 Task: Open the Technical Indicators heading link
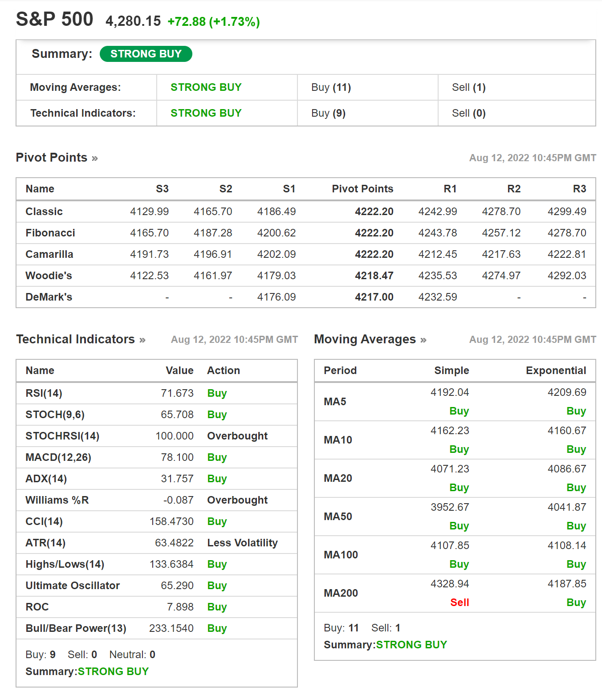point(75,339)
